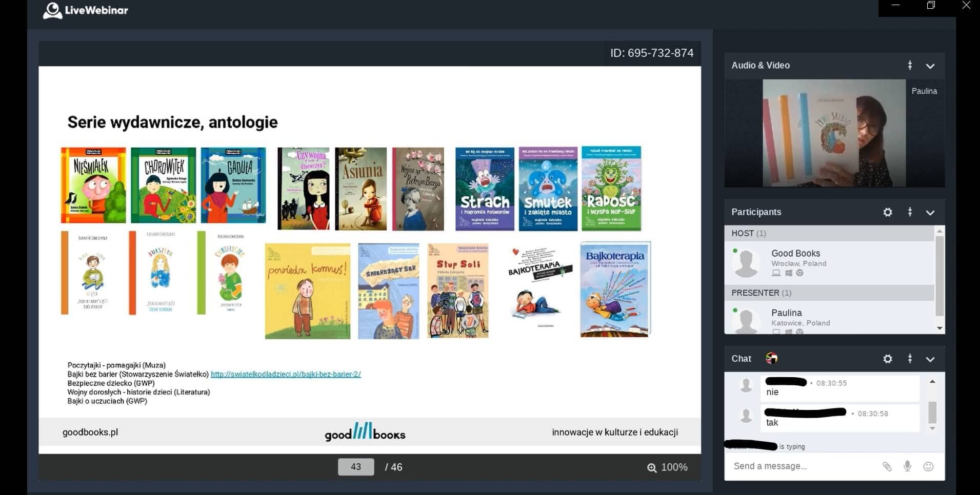Viewport: 980px width, 495px height.
Task: Click chat scroll-up arrow
Action: click(932, 382)
